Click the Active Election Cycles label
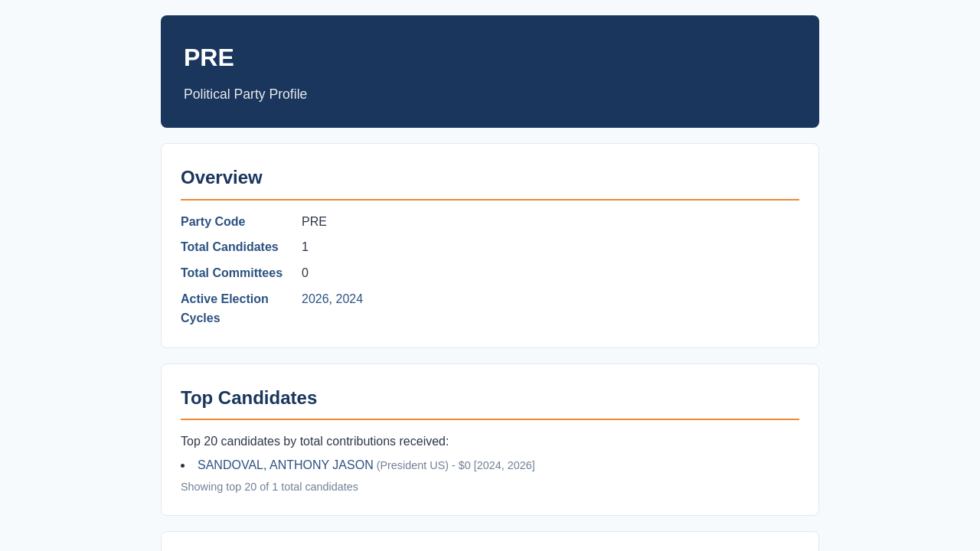 224,308
